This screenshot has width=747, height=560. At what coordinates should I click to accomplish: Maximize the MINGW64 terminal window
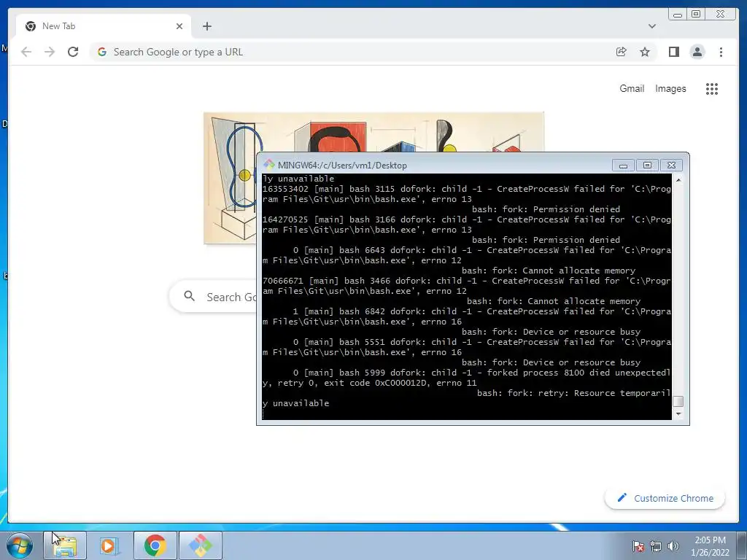pos(647,166)
